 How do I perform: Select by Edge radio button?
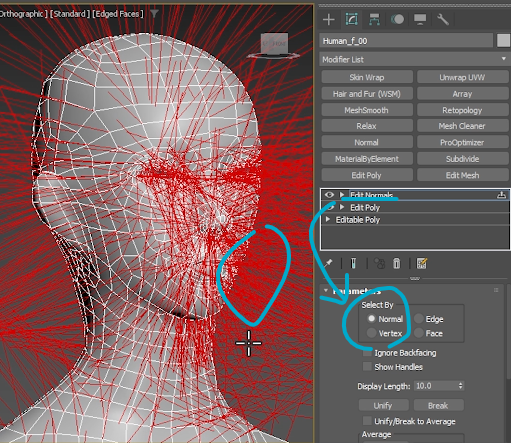click(419, 319)
